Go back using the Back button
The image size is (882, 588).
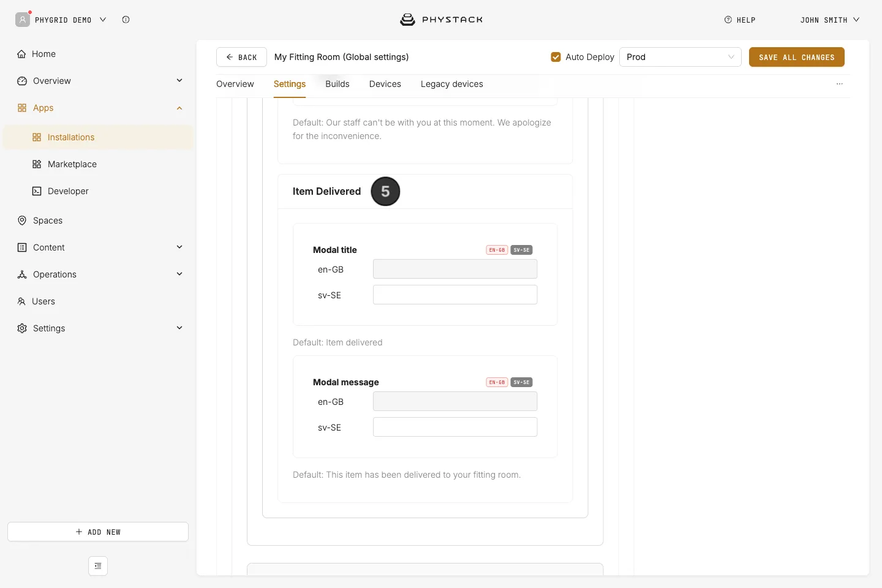point(241,57)
